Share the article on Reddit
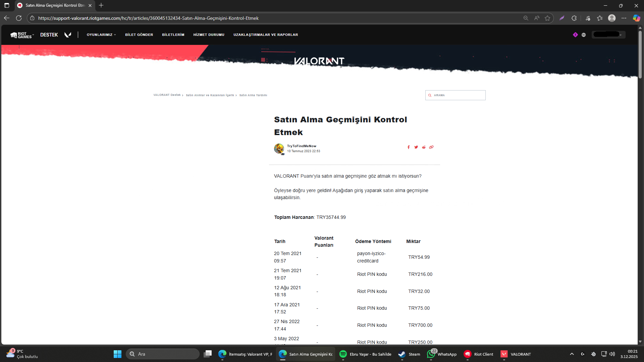This screenshot has width=644, height=362. click(x=424, y=147)
